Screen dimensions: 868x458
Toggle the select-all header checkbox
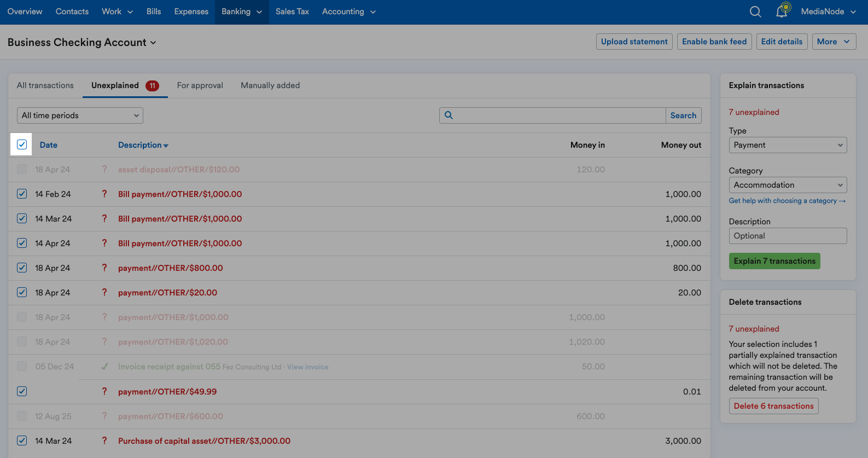tap(22, 145)
